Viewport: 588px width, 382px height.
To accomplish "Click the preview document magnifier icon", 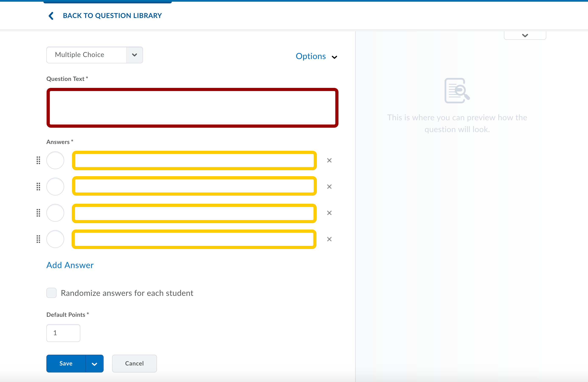I will point(457,91).
